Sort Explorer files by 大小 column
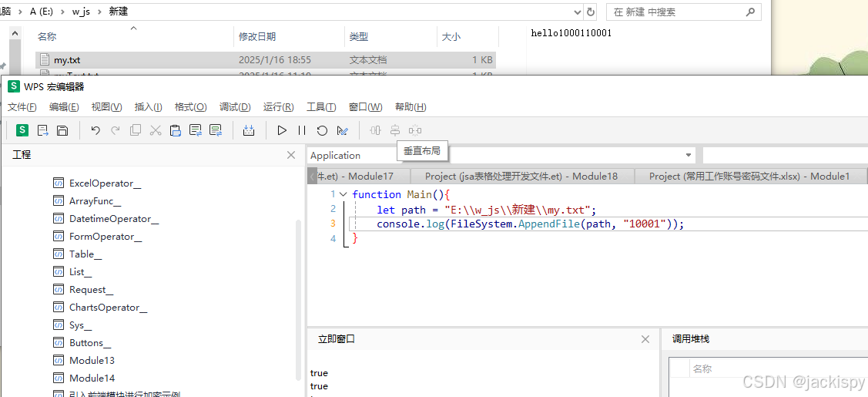Screen dimensions: 868x397 [451, 36]
